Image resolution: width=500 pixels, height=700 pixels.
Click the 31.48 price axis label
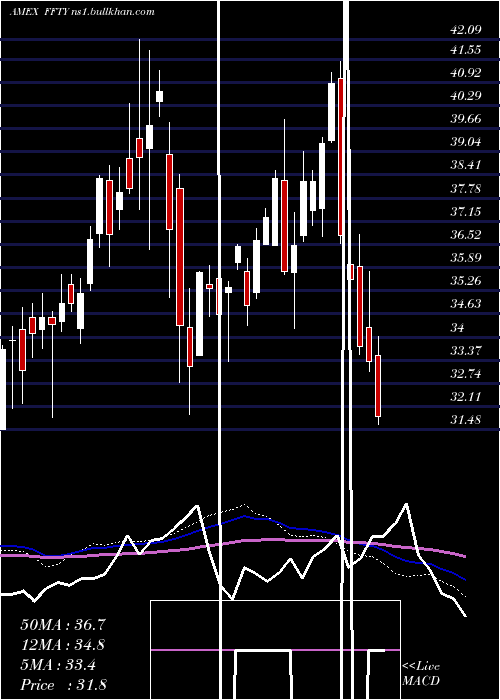(466, 420)
